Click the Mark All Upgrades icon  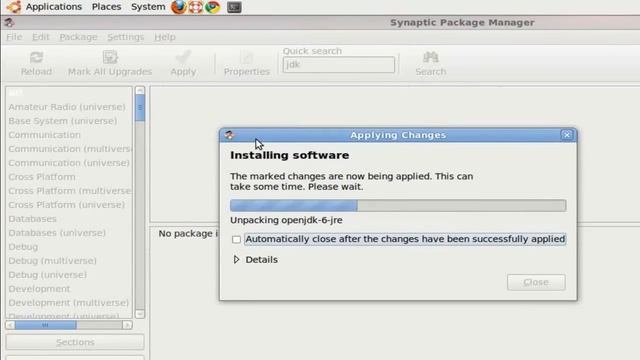click(110, 57)
